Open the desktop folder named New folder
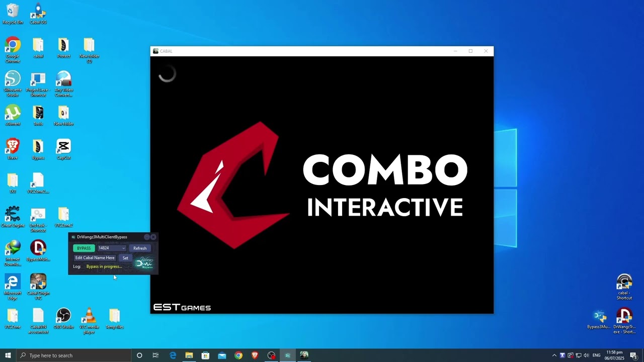 (x=63, y=115)
